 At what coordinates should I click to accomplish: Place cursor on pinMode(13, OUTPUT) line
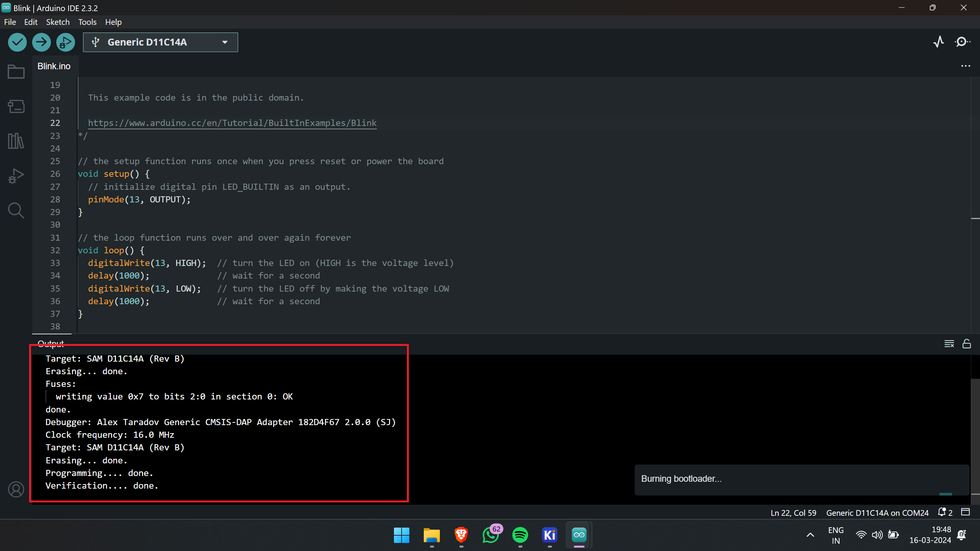click(139, 199)
